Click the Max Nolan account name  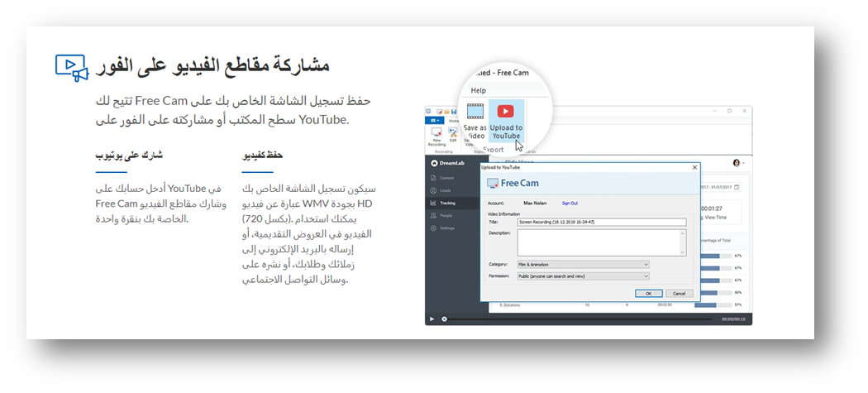[535, 204]
